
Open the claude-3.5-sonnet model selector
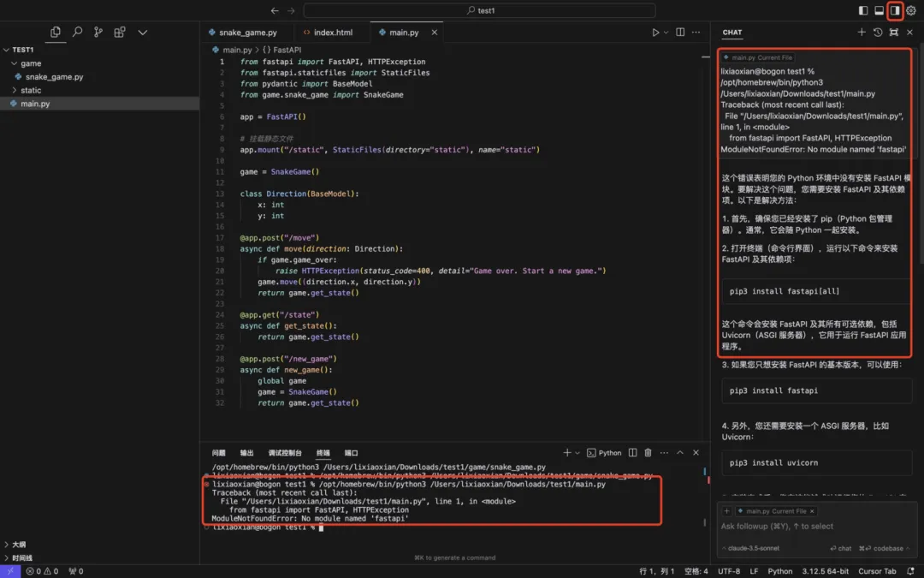751,549
